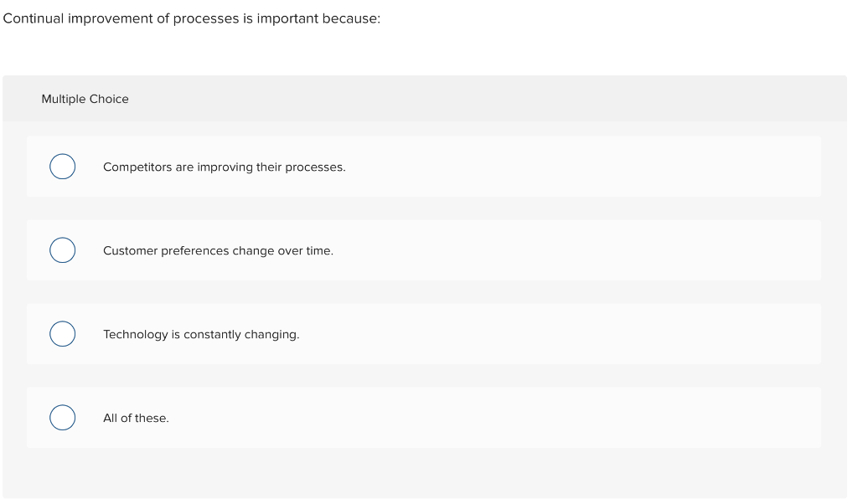858x504 pixels.
Task: Click the answer text 'Technology is constantly changing'
Action: pos(201,333)
